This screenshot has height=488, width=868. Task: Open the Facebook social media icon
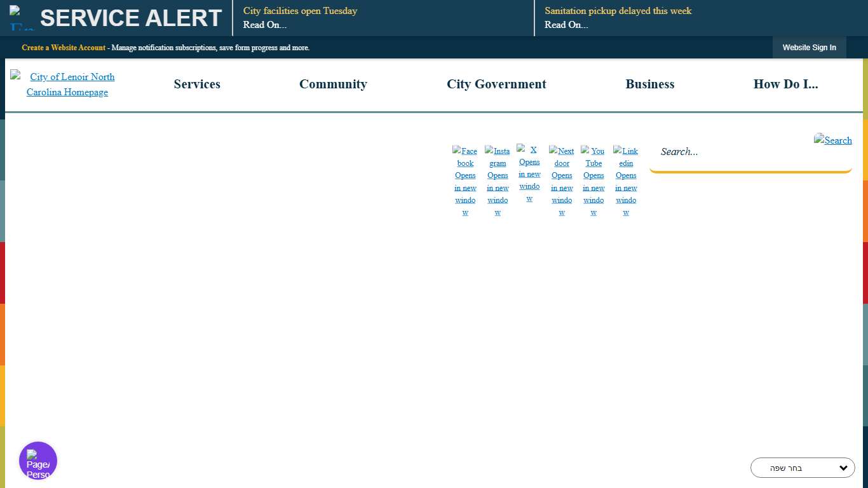(465, 181)
